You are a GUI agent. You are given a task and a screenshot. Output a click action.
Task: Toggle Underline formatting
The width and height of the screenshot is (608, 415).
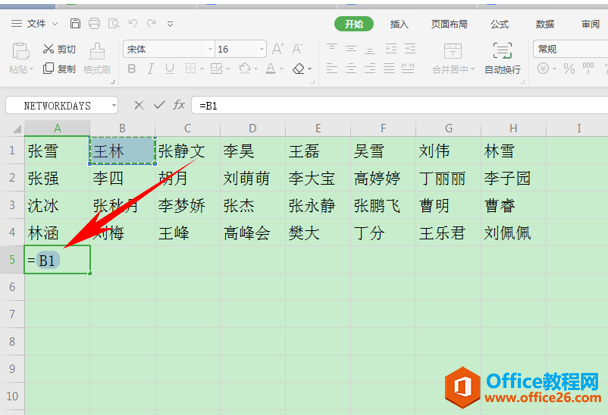click(x=169, y=69)
